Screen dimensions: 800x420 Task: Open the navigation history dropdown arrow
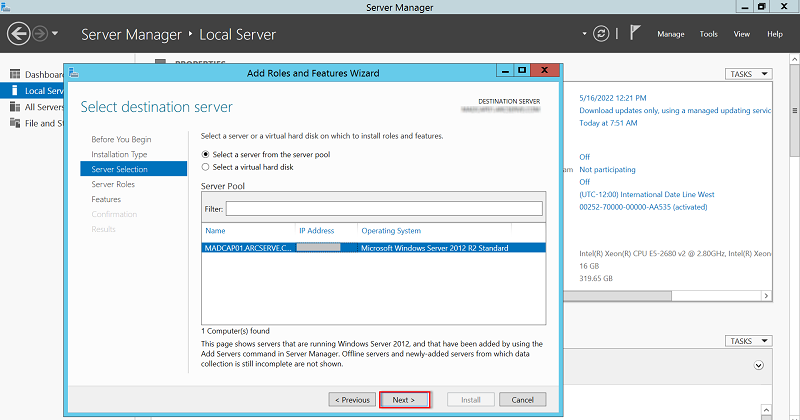55,34
